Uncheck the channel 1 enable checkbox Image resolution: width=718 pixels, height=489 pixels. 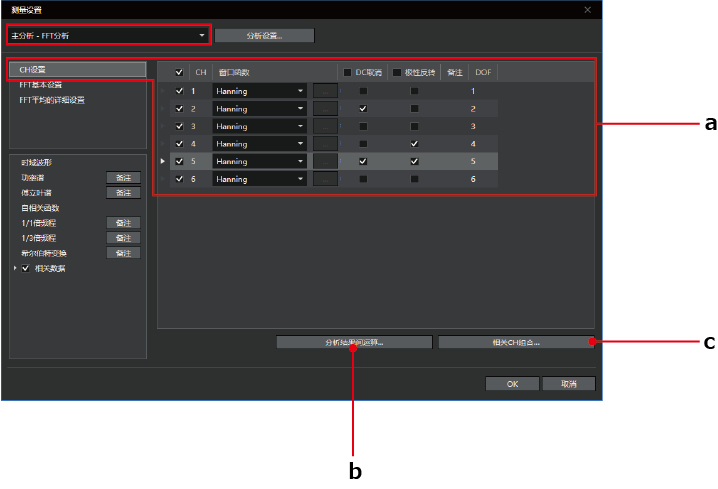(179, 91)
